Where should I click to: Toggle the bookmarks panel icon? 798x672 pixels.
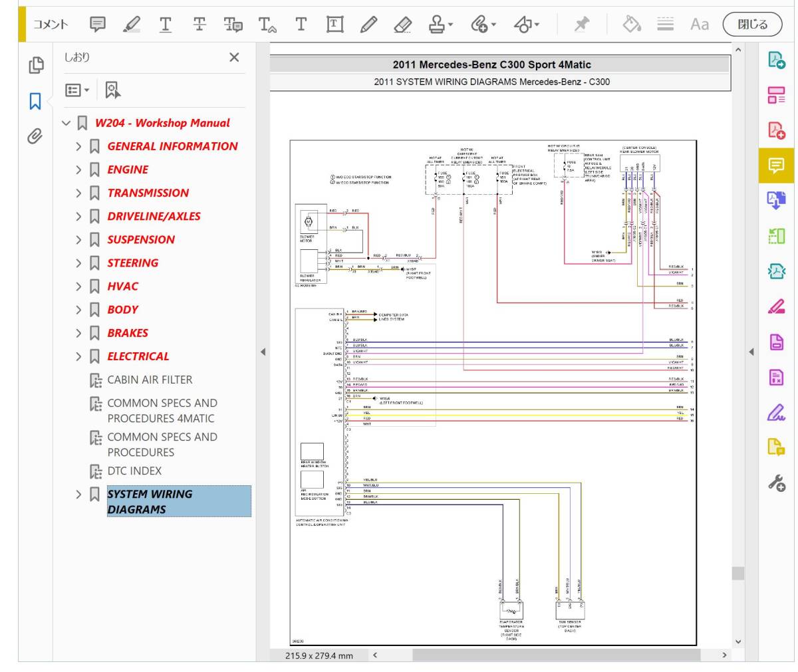(36, 101)
